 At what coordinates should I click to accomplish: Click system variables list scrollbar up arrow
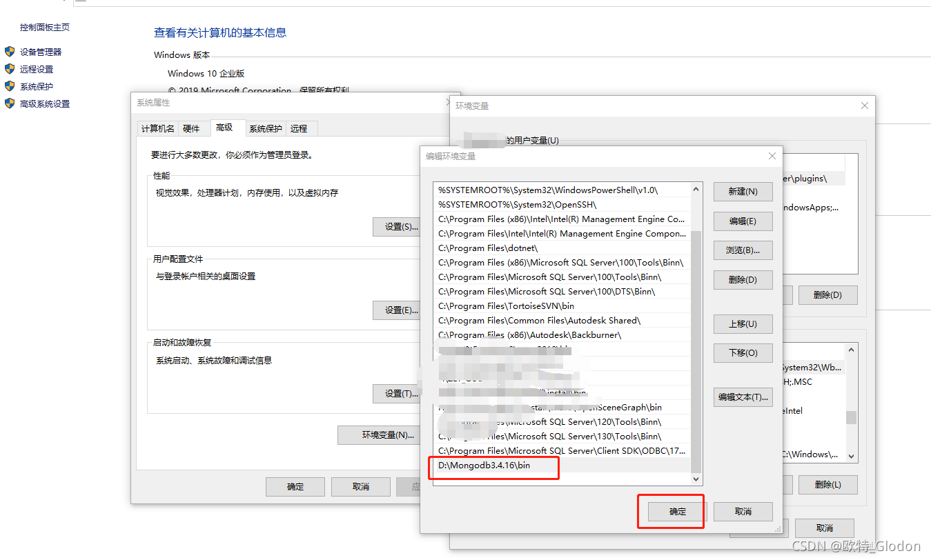tap(852, 350)
